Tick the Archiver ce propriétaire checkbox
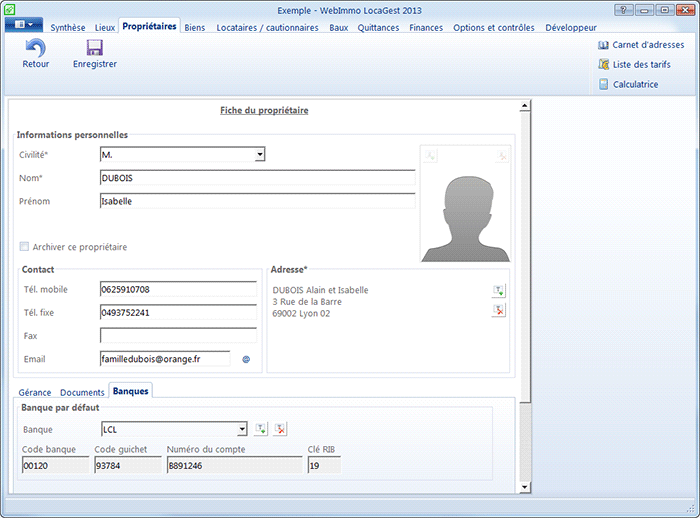Screen dimensions: 700x518 pos(24,247)
